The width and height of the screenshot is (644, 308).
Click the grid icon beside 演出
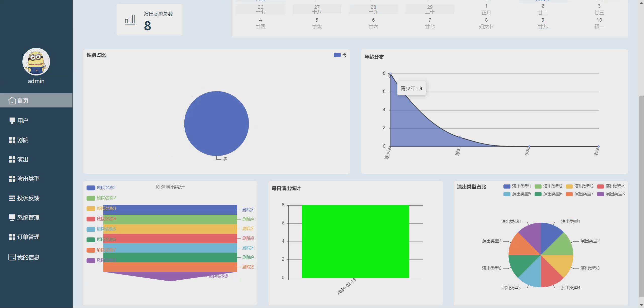pos(12,160)
